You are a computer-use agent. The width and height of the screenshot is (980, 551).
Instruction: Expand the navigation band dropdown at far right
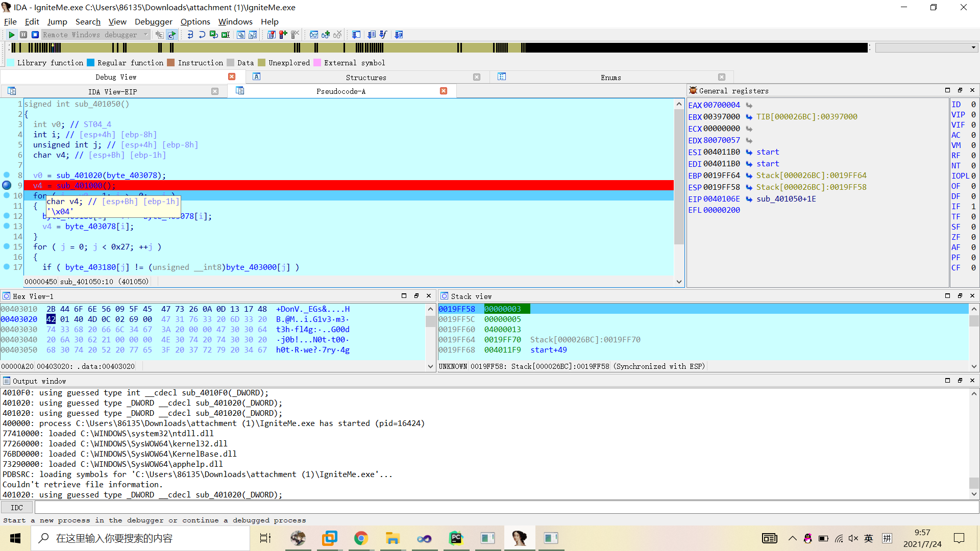point(973,47)
